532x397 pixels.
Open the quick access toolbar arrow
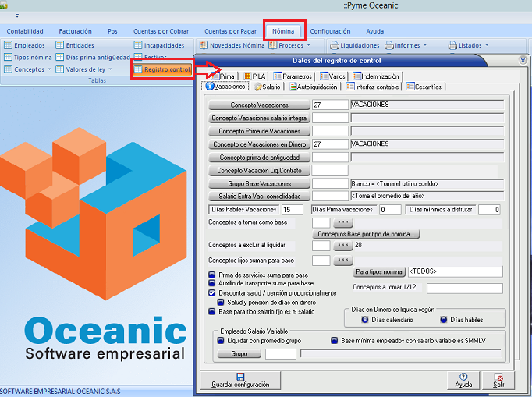click(17, 16)
